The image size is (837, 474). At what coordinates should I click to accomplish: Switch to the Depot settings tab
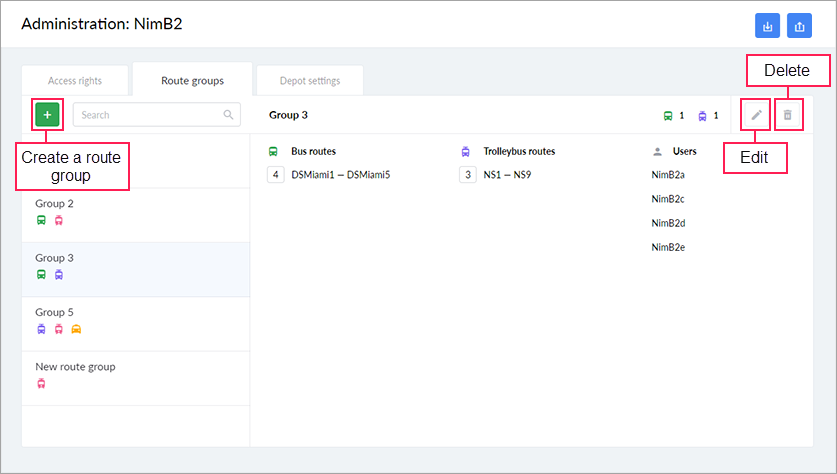pyautogui.click(x=309, y=81)
